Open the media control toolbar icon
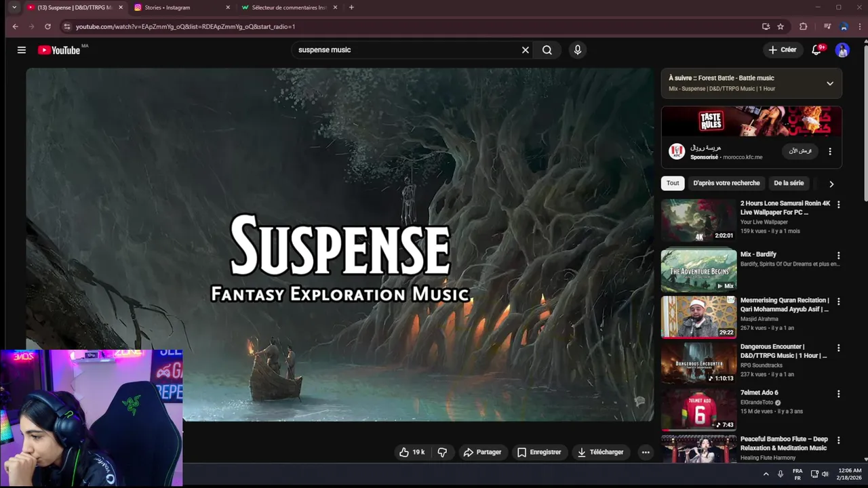This screenshot has height=488, width=868. (827, 26)
